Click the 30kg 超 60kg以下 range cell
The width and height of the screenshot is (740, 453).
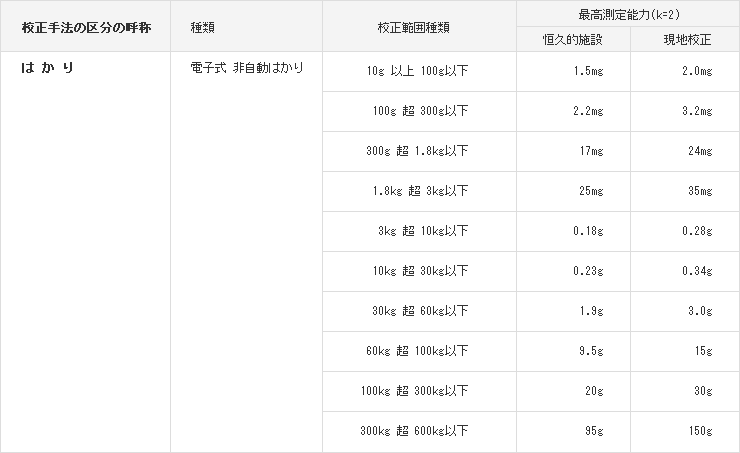pyautogui.click(x=420, y=311)
